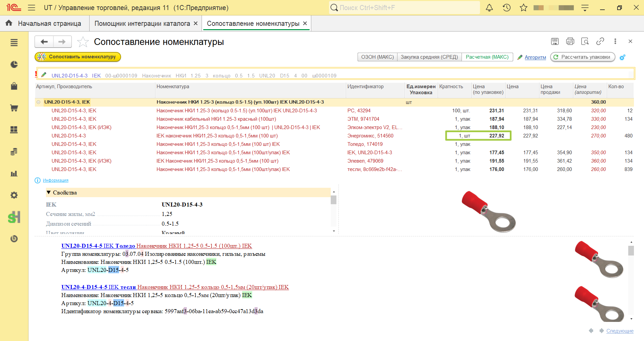Toggle the ОЗОН (МАКС) price mode
This screenshot has width=644, height=341.
(377, 57)
